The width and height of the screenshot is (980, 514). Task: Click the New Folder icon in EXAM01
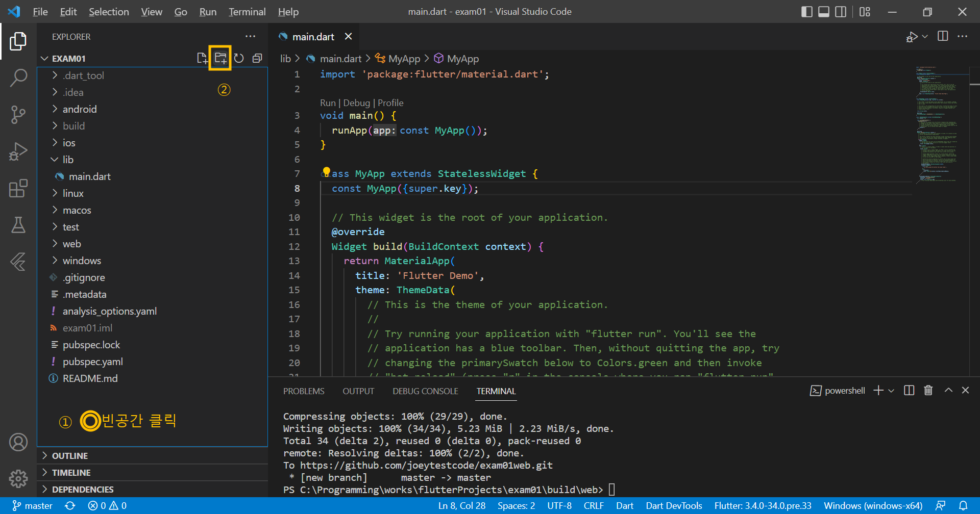220,58
